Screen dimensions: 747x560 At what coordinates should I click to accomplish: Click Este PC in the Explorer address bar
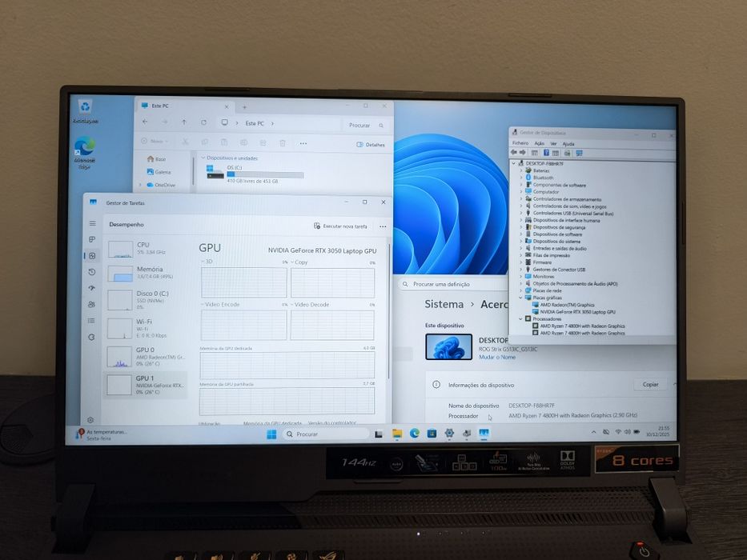pos(255,123)
